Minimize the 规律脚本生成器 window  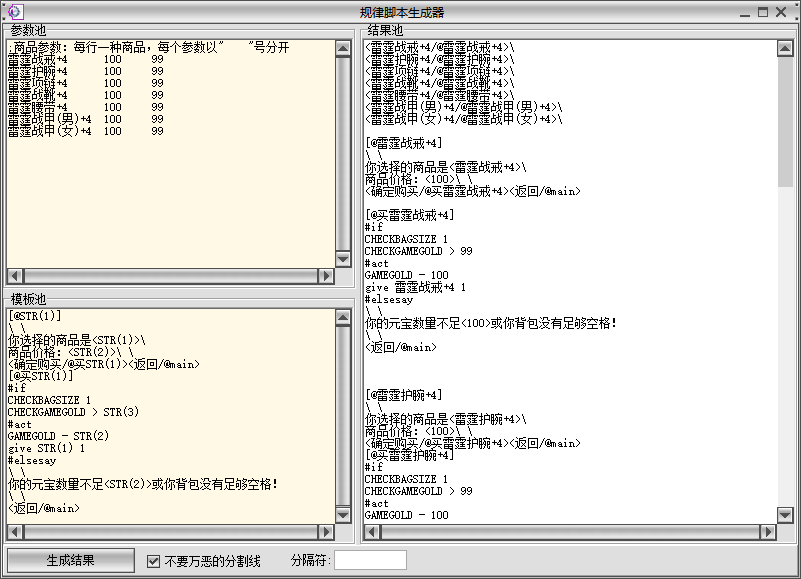click(745, 12)
